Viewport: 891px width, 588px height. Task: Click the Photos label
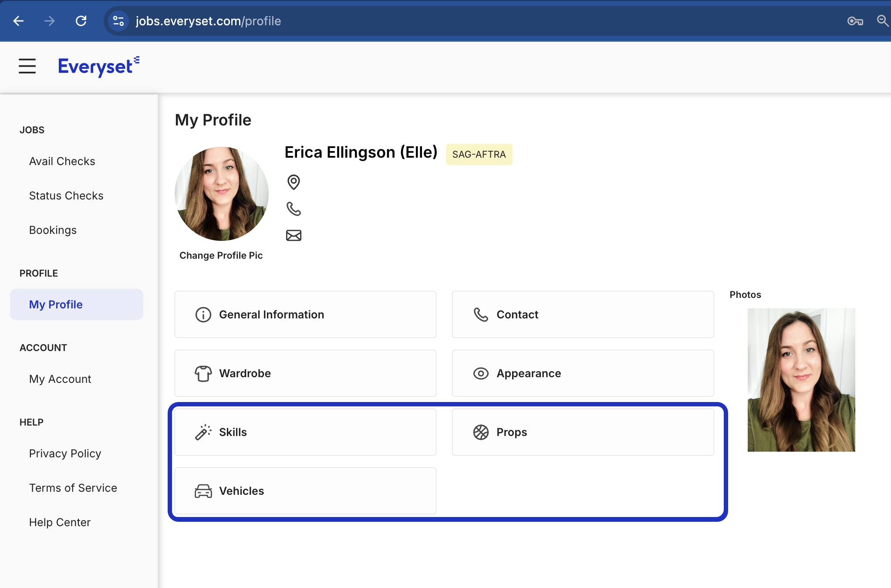(x=746, y=294)
